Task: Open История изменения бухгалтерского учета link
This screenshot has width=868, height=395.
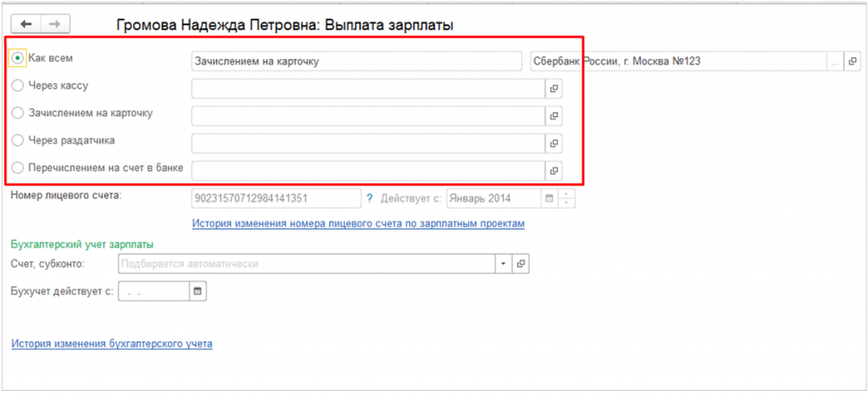Action: pos(111,344)
